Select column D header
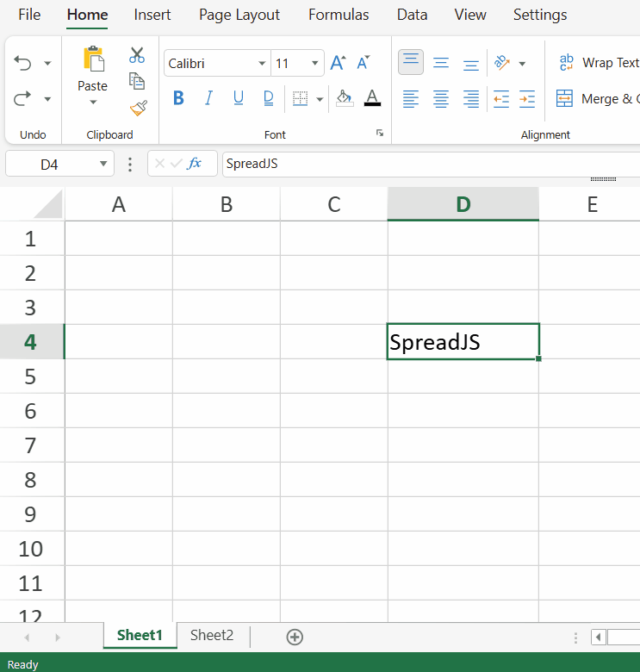 pos(463,204)
